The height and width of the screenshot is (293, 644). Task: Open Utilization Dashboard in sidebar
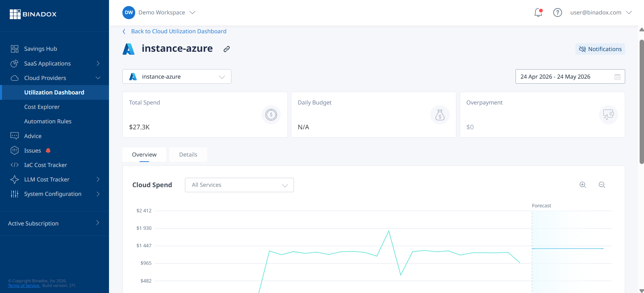coord(54,92)
